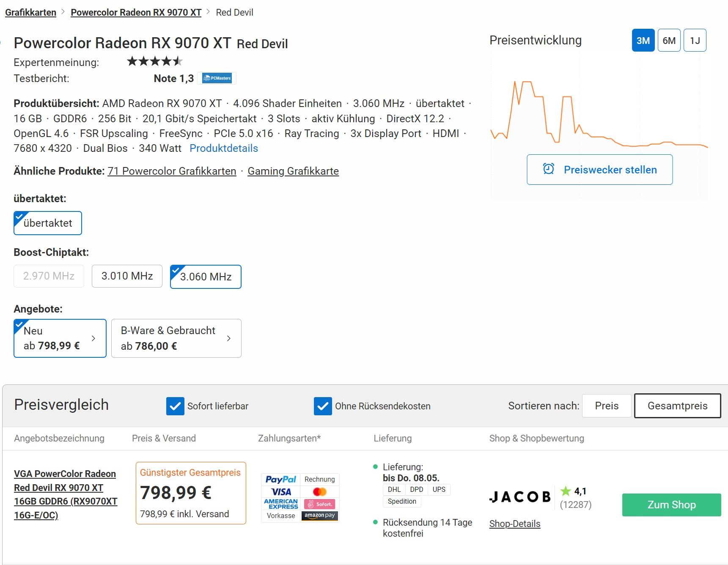This screenshot has height=565, width=728.
Task: Click the UPS delivery label
Action: (439, 489)
